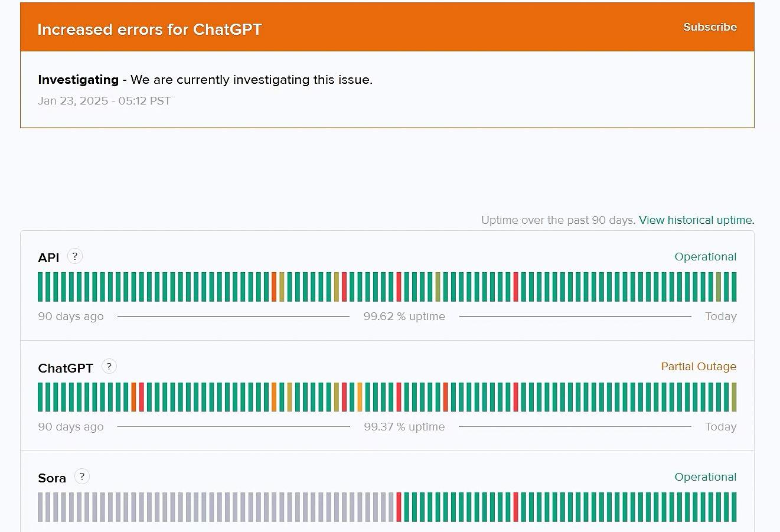Click the Investigating status message

pos(205,80)
